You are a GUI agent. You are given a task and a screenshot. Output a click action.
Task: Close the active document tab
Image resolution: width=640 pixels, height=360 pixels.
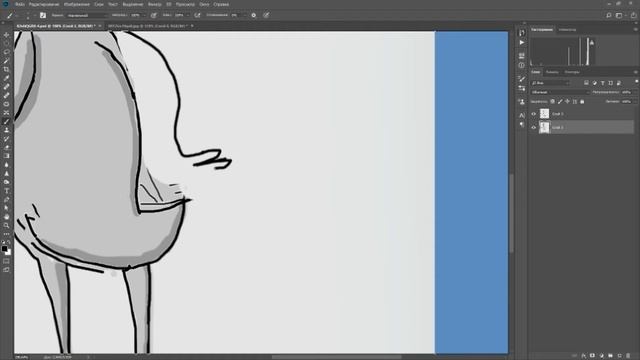[100, 26]
